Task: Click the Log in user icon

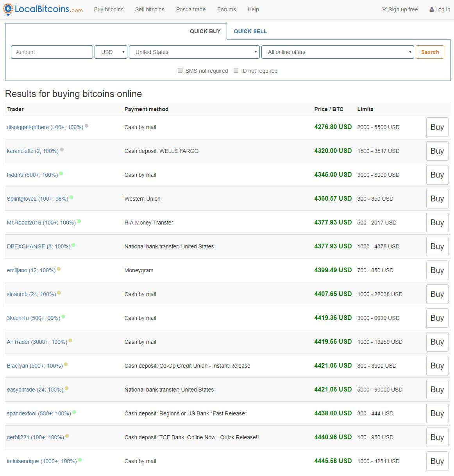Action: point(432,9)
